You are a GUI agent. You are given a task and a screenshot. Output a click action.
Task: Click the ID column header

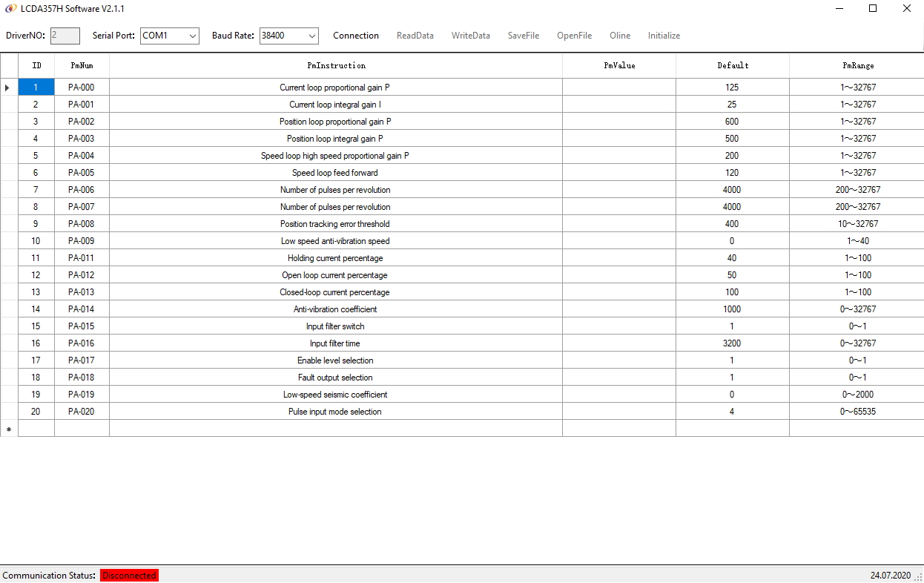pos(36,66)
